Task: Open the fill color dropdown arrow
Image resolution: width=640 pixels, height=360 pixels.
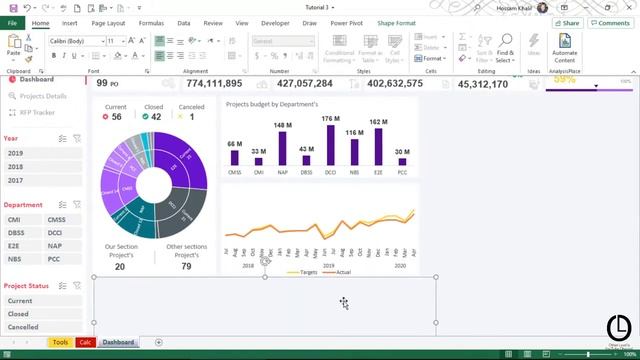Action: 125,56
